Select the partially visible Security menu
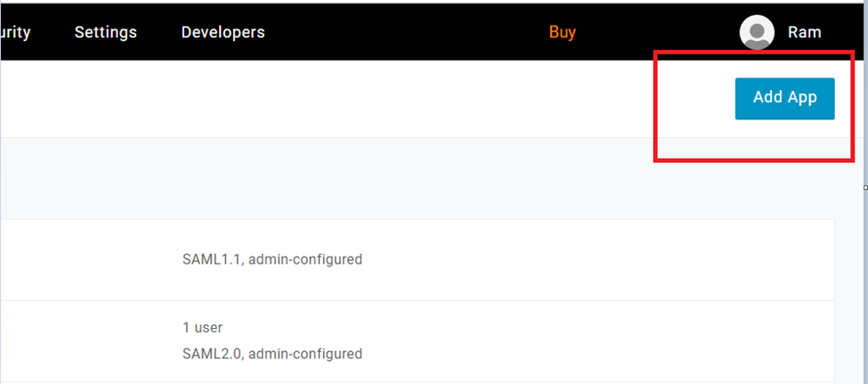This screenshot has width=868, height=384. pos(15,33)
